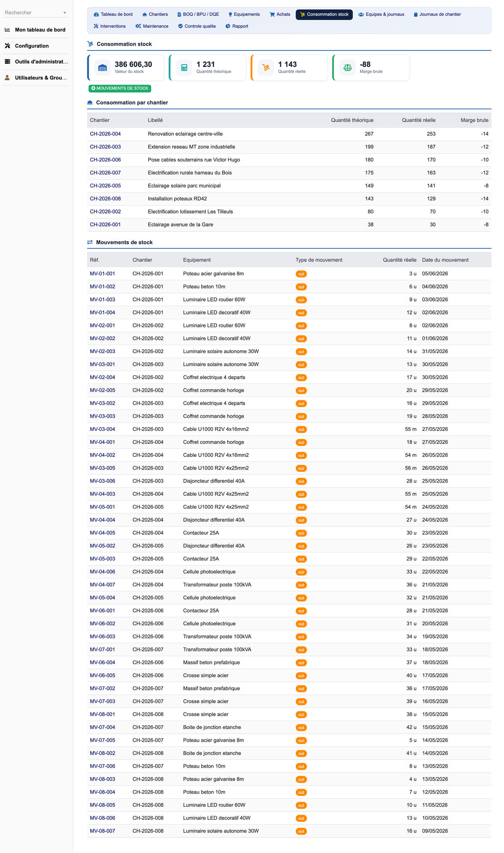The height and width of the screenshot is (853, 504).
Task: Open the Rapport tab
Action: [x=237, y=26]
